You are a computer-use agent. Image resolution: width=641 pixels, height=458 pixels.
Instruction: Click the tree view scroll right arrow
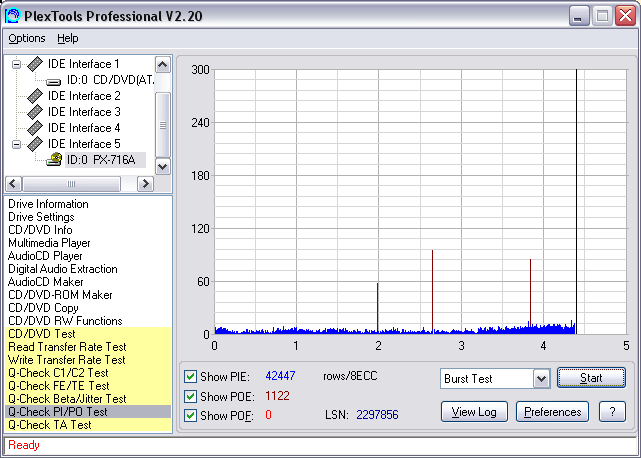tap(146, 184)
